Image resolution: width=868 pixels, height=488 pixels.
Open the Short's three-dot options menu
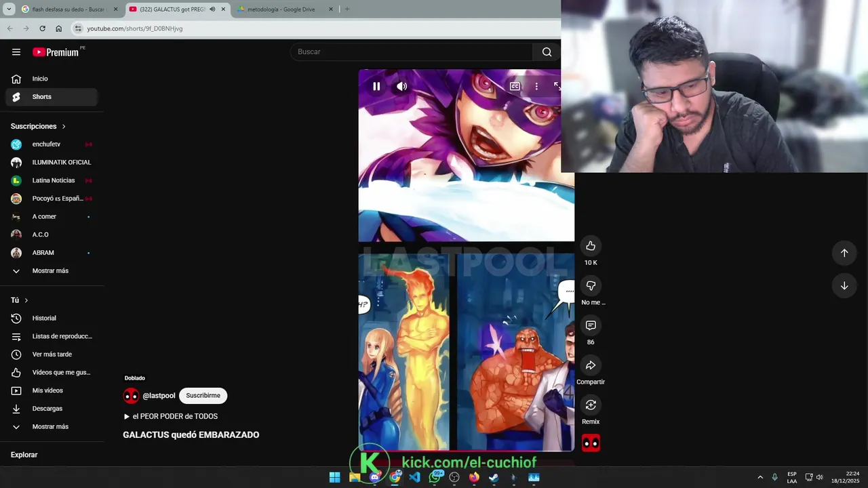coord(536,86)
